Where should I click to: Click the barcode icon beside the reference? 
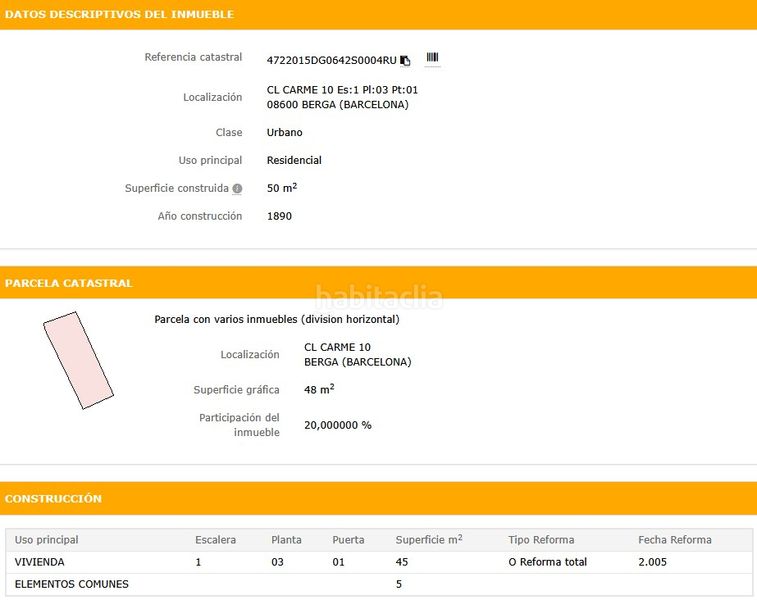coord(432,58)
